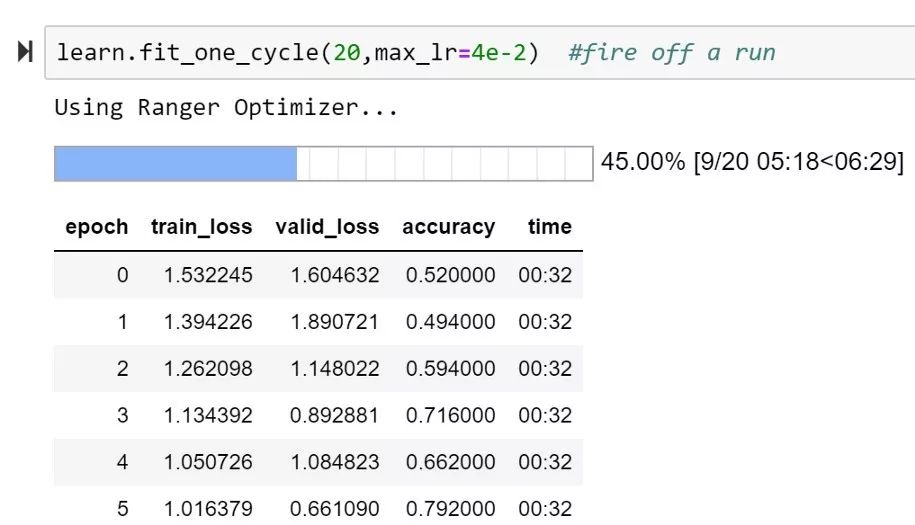Image resolution: width=915 pixels, height=525 pixels.
Task: Select the epoch 0 table row
Action: tap(317, 275)
